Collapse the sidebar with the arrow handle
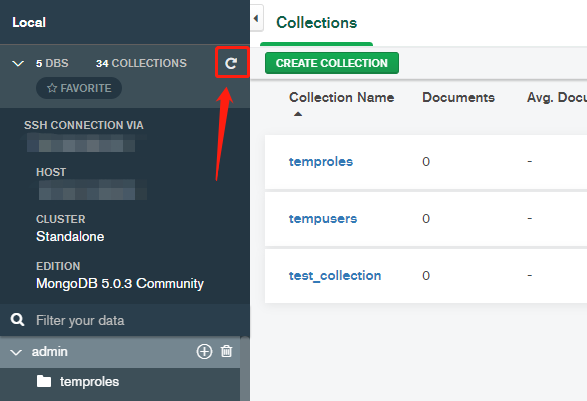Viewport: 587px width, 401px height. tap(256, 18)
